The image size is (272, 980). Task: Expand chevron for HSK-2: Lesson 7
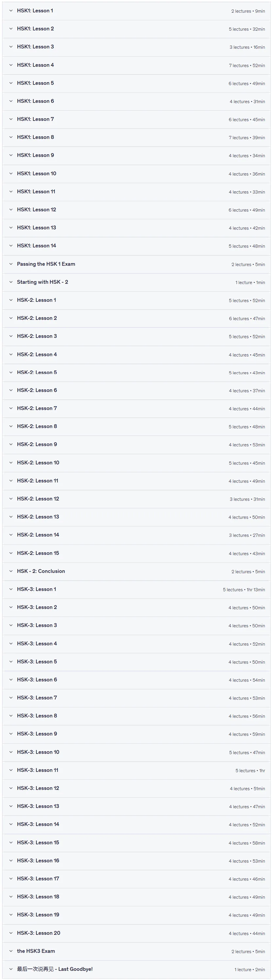coord(11,409)
